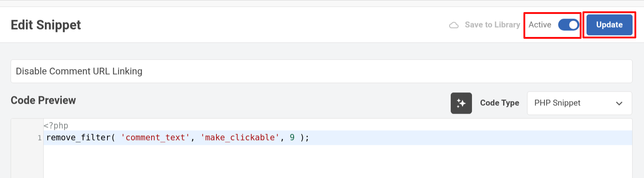The image size is (644, 178).
Task: Open the AI sparkle code generator button
Action: (461, 103)
